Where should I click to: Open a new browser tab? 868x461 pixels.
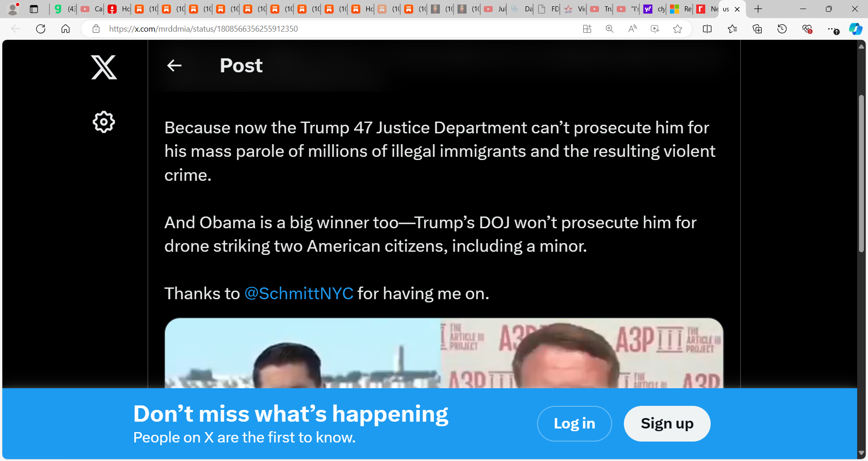pyautogui.click(x=758, y=9)
